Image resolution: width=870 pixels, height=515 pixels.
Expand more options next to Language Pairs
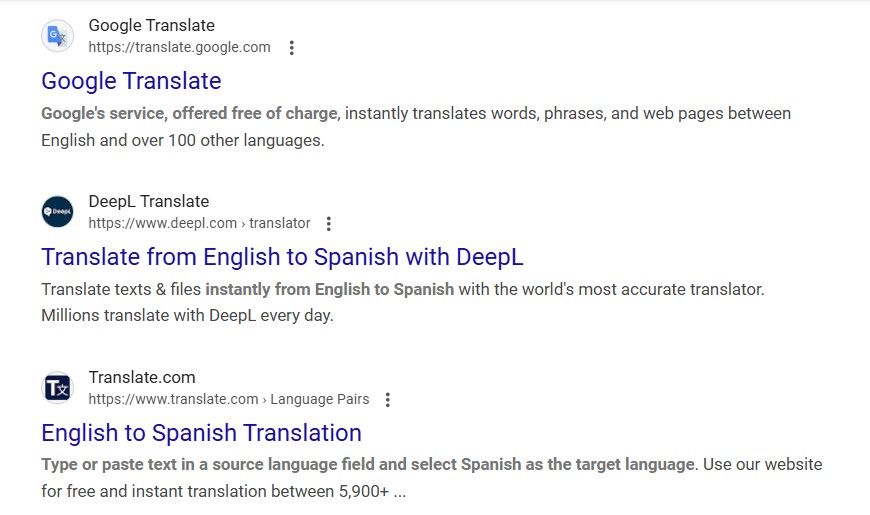(x=388, y=400)
